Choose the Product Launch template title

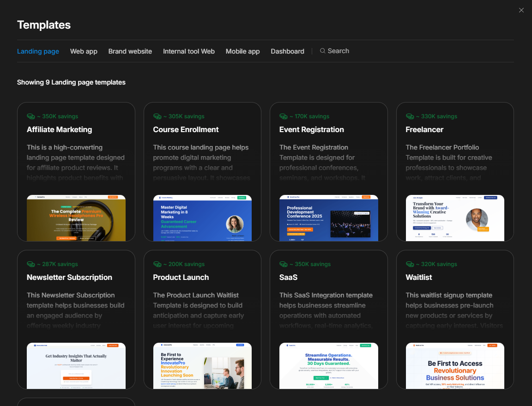[x=181, y=277]
